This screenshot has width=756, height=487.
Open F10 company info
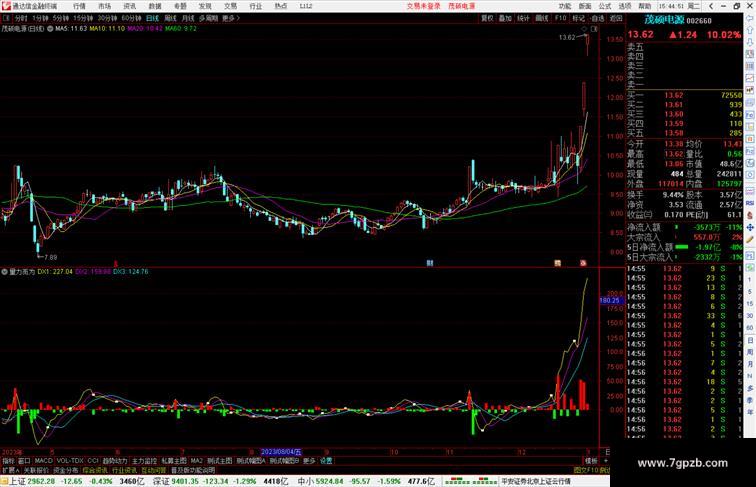pos(560,18)
